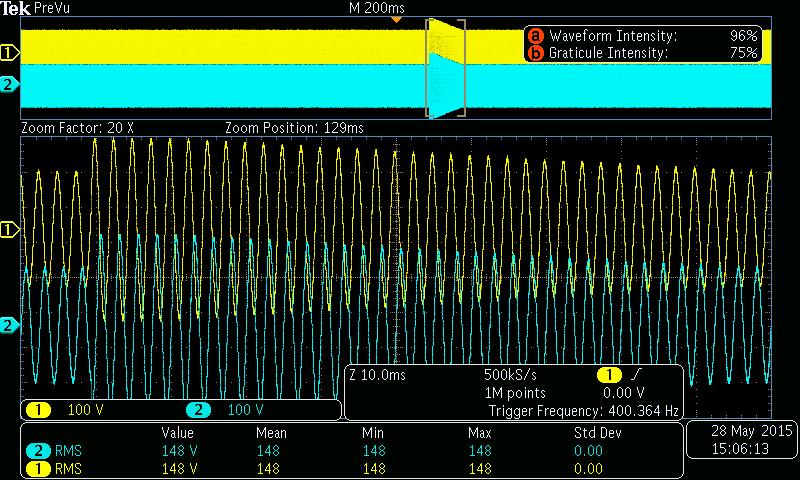Click channel 1 ground marker in zoom window
800x480 pixels.
coord(10,230)
